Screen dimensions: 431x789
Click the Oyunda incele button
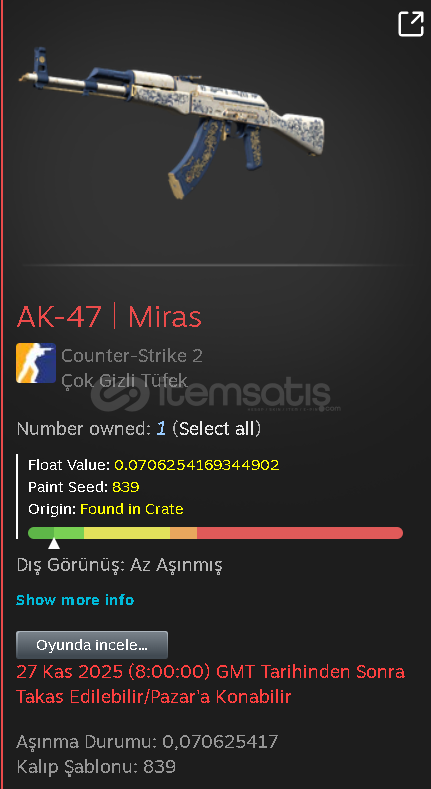[x=92, y=645]
